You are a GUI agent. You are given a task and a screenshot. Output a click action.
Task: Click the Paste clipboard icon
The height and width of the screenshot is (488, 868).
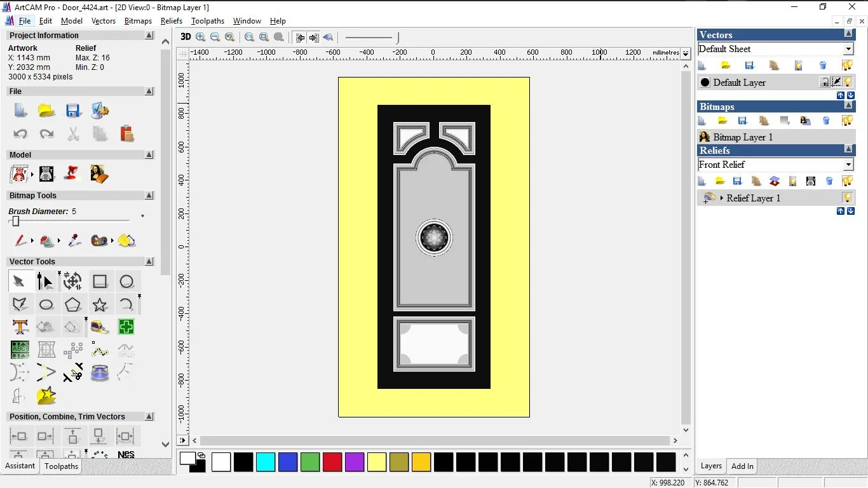coord(126,133)
